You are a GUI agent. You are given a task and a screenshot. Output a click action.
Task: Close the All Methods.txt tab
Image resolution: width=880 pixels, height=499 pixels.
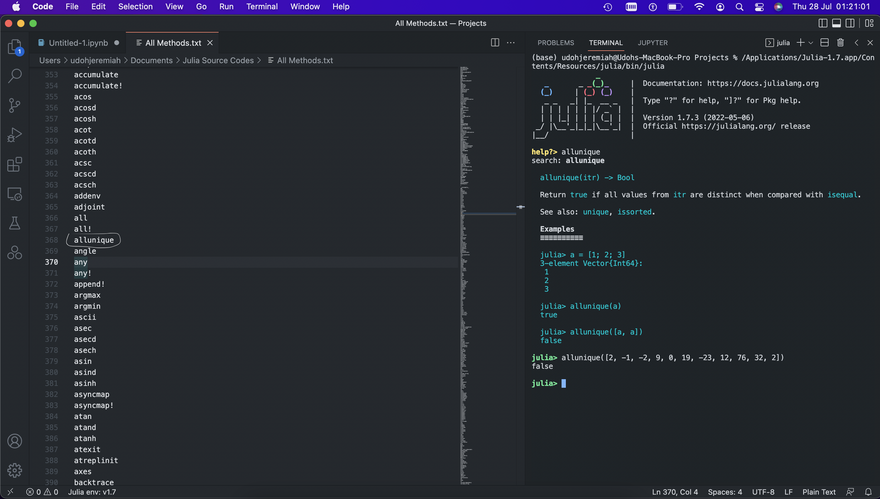coord(210,43)
